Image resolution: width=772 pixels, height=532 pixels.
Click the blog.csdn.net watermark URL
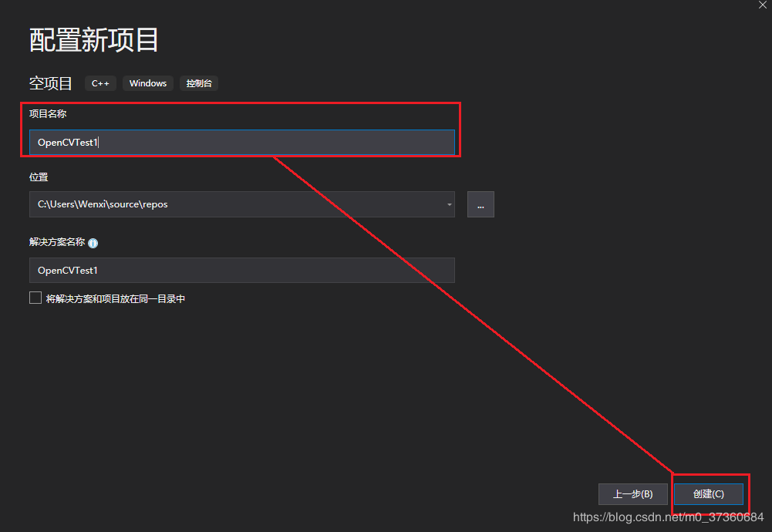[668, 517]
